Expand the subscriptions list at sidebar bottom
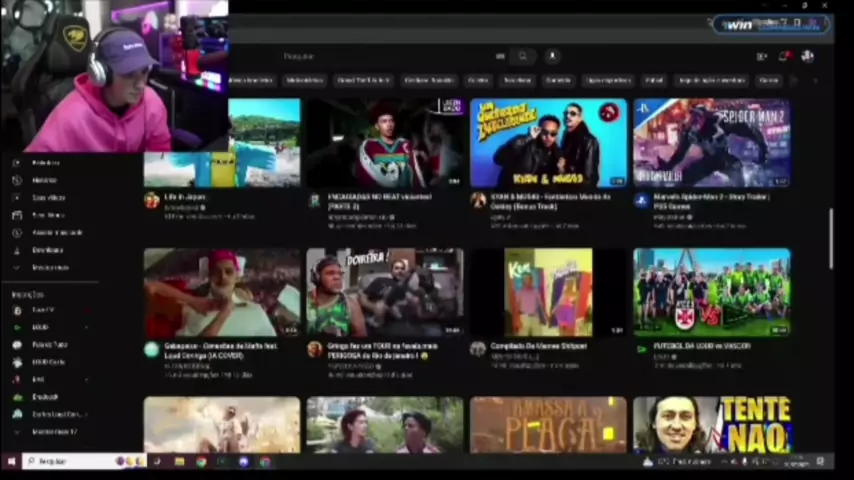Image resolution: width=854 pixels, height=480 pixels. click(17, 432)
